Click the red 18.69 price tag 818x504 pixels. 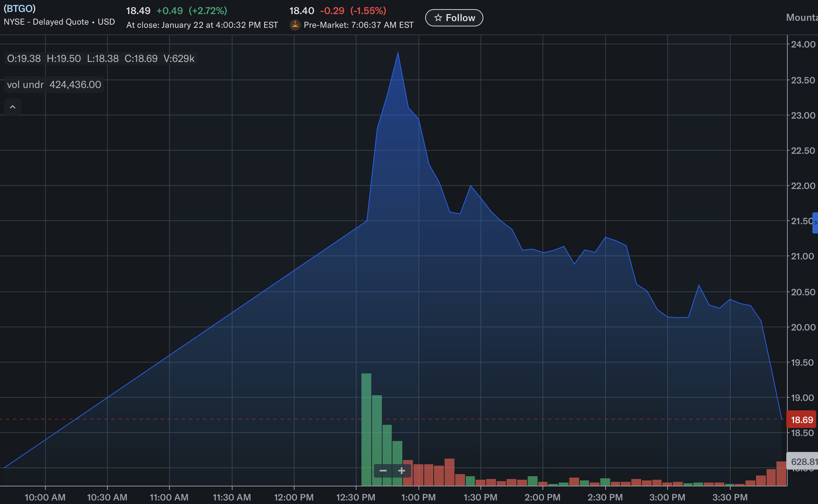802,420
